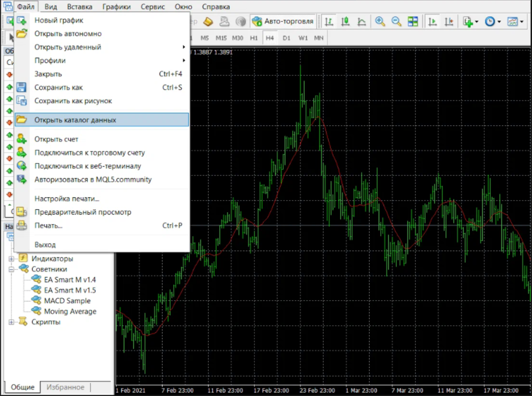The height and width of the screenshot is (396, 532).
Task: Switch chart to candlesticks mode
Action: pos(345,22)
